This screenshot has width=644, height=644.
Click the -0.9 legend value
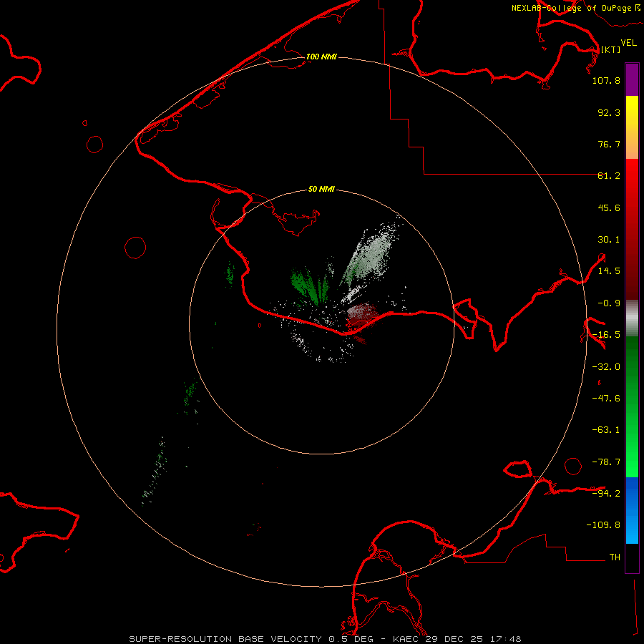point(609,303)
